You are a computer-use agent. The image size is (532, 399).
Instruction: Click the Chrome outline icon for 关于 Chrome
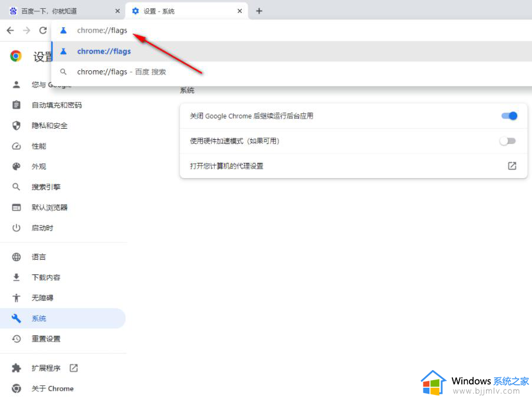[x=17, y=388]
